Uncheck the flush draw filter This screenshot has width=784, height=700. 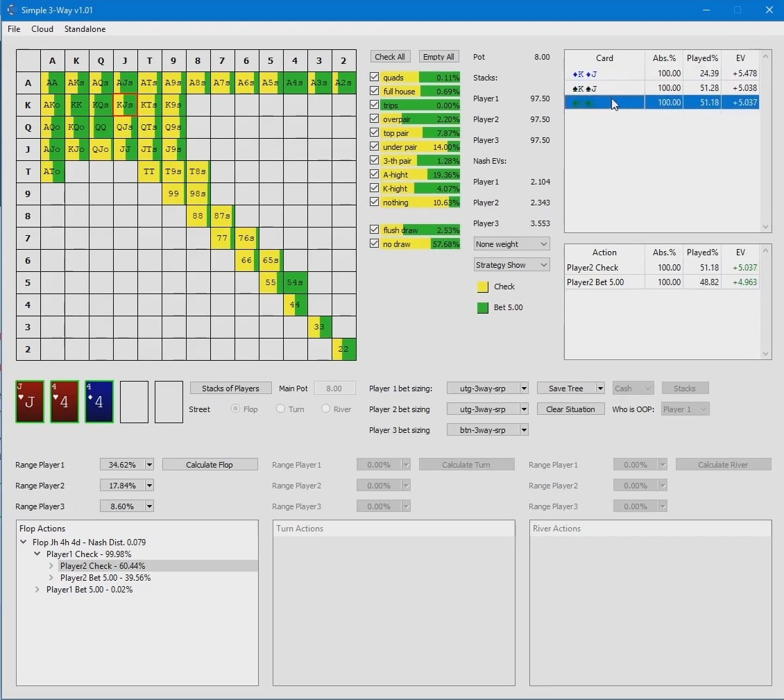[x=375, y=230]
